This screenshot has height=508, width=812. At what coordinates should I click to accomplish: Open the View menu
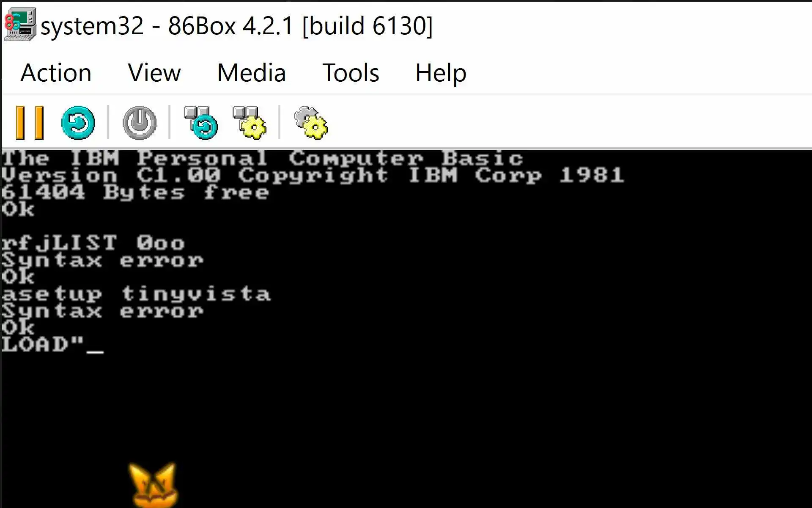(x=154, y=73)
